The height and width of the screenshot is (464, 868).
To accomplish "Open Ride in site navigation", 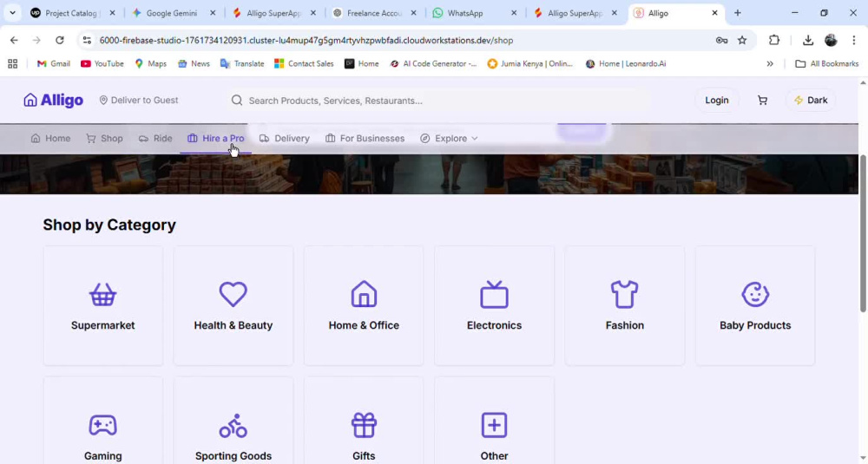I will click(155, 138).
